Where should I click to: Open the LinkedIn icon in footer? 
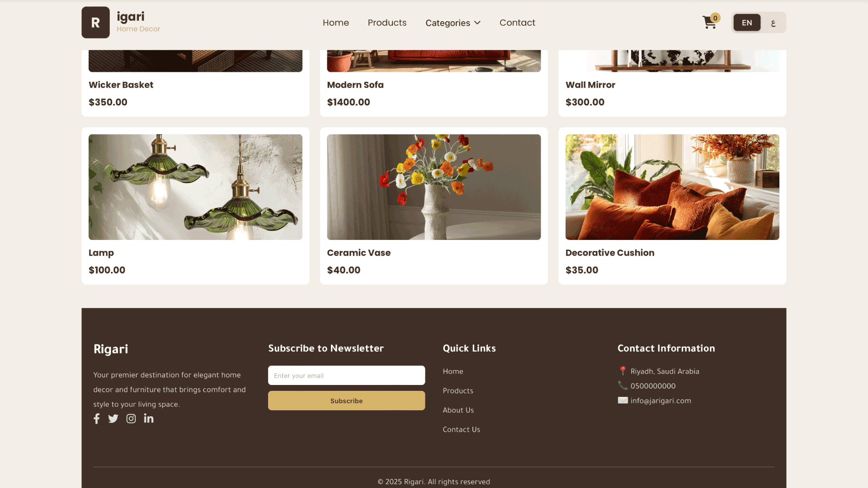149,418
